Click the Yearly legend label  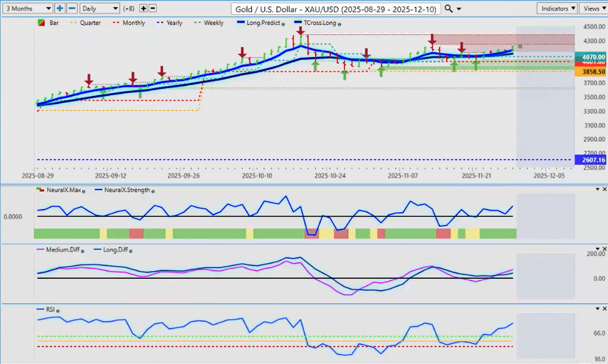(173, 23)
